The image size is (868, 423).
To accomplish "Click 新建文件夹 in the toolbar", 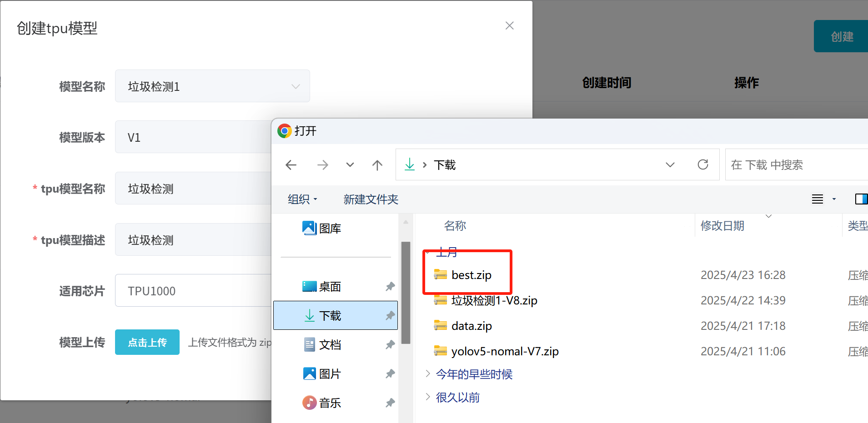I will click(x=371, y=199).
